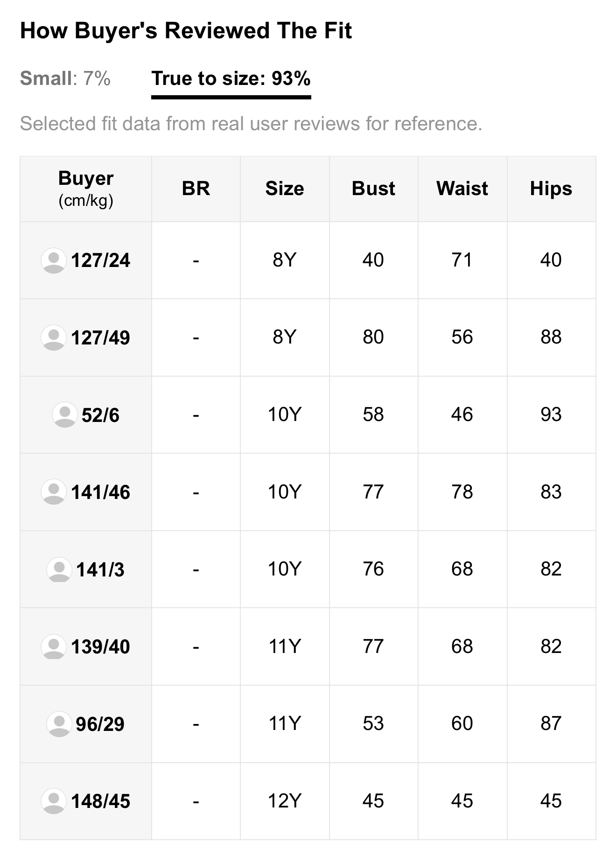
Task: Click the Waist column header
Action: pyautogui.click(x=462, y=189)
